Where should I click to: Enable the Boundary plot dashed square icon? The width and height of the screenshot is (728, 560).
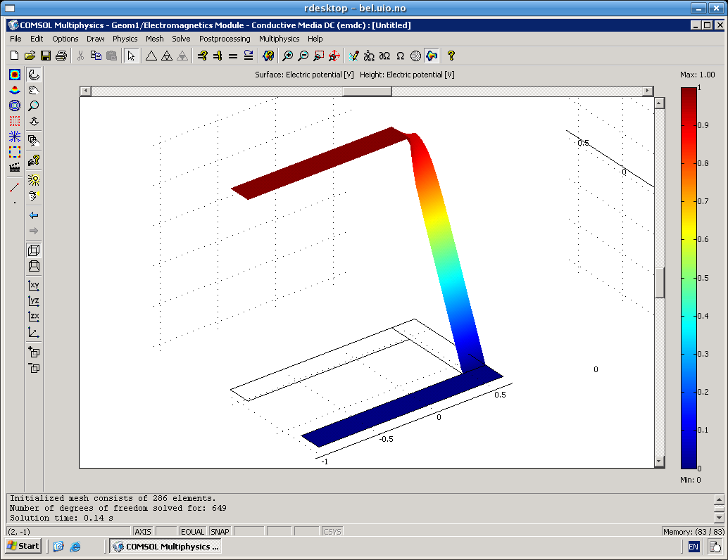(15, 152)
